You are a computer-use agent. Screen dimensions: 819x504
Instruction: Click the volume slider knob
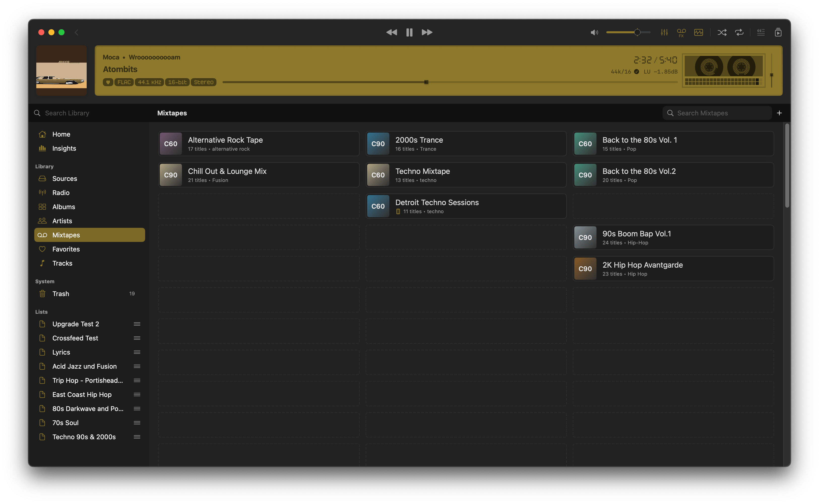pyautogui.click(x=637, y=32)
